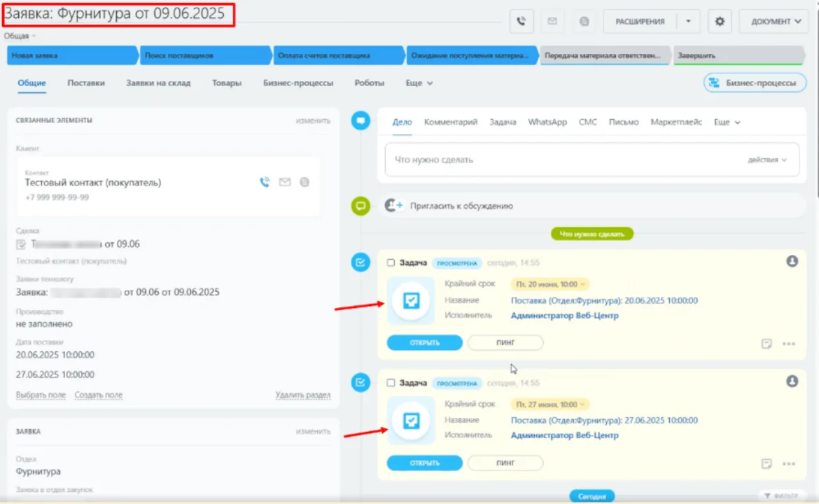Switch to the Поставки tab
Viewport: 819px width, 504px height.
point(86,83)
